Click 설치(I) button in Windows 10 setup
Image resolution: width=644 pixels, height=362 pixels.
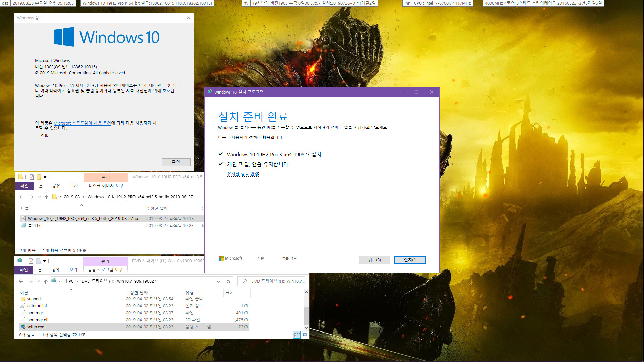[410, 260]
